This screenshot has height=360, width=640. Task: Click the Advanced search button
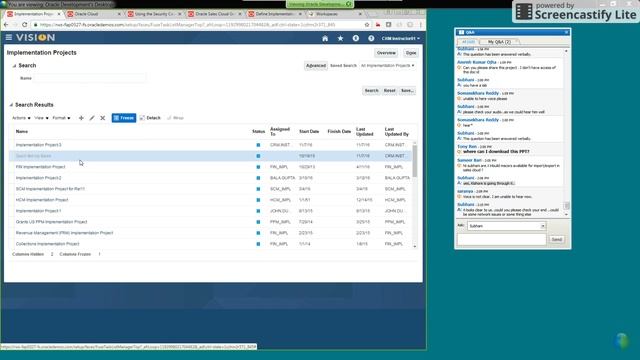[316, 65]
